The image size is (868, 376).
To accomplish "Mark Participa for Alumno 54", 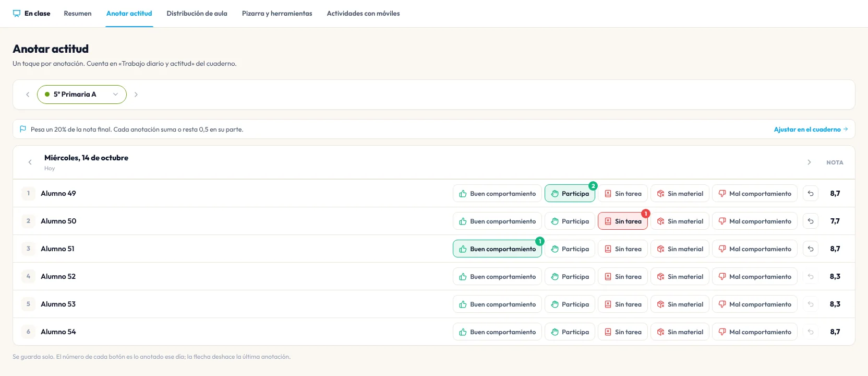I will [570, 332].
